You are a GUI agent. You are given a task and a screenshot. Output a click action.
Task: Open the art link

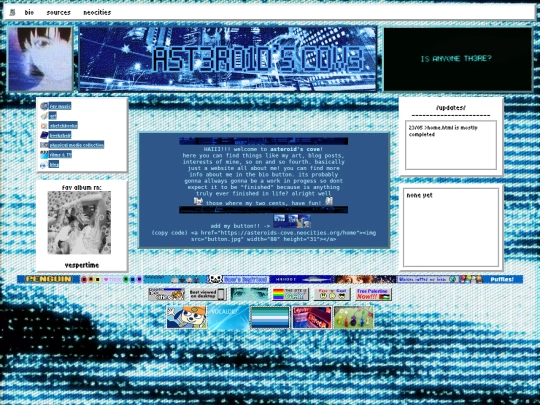coord(52,116)
